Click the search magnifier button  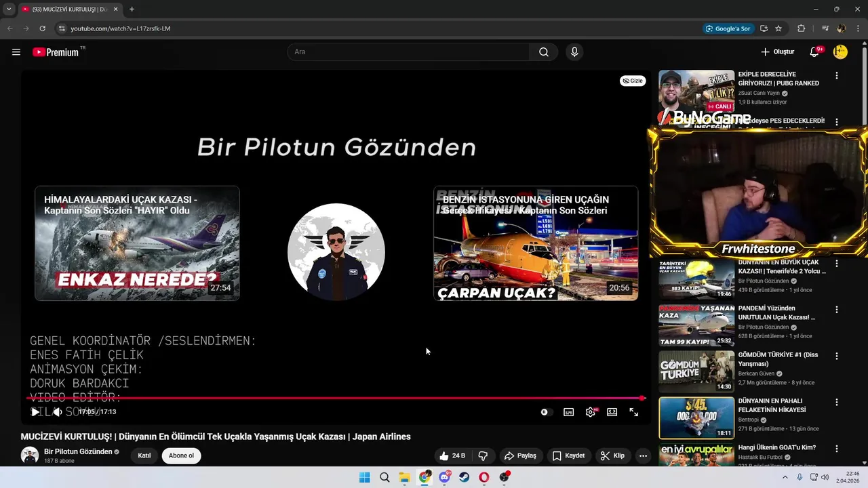coord(544,52)
